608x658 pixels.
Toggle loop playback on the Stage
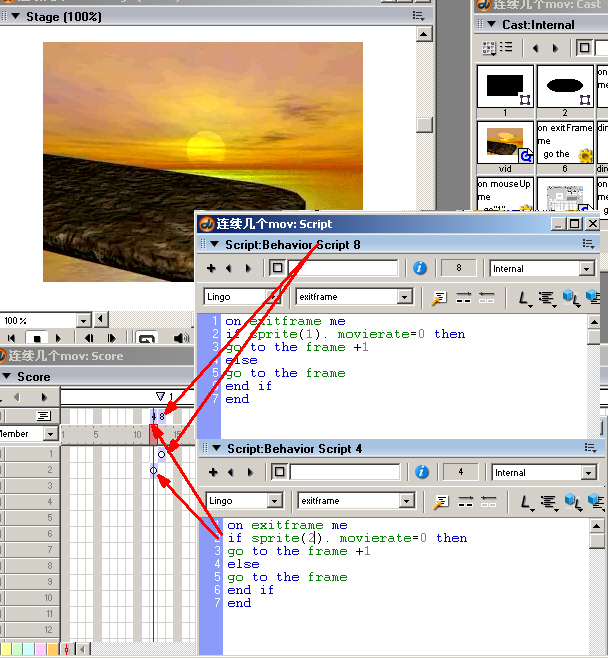click(147, 338)
